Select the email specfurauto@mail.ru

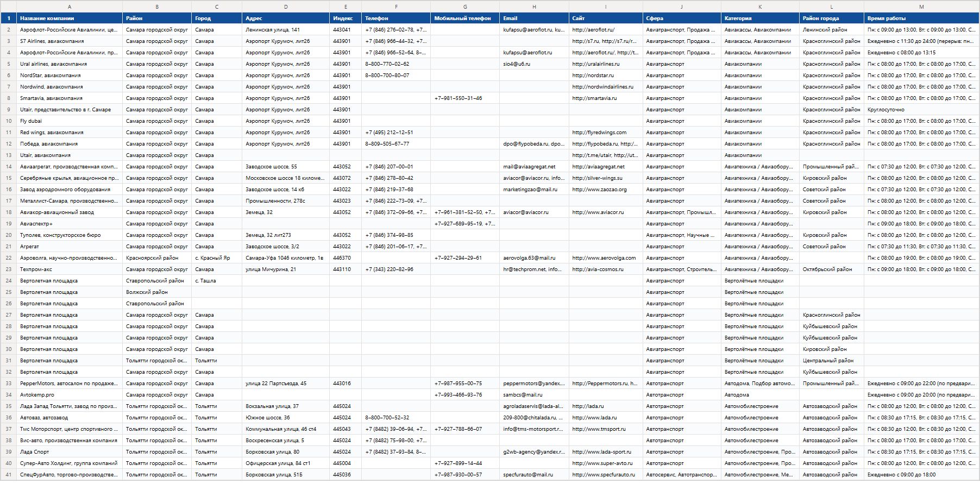pos(534,475)
